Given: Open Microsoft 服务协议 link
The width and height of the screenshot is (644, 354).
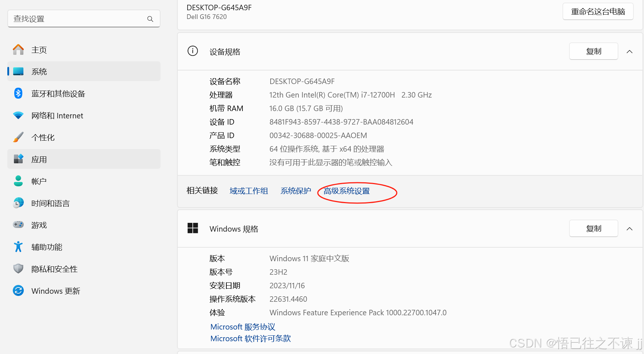Looking at the screenshot, I should coord(243,327).
